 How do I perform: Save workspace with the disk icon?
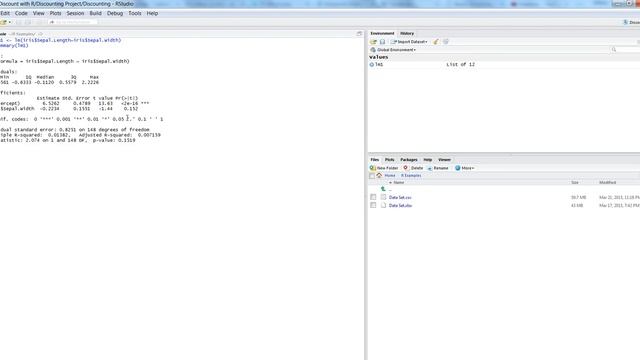click(x=382, y=42)
